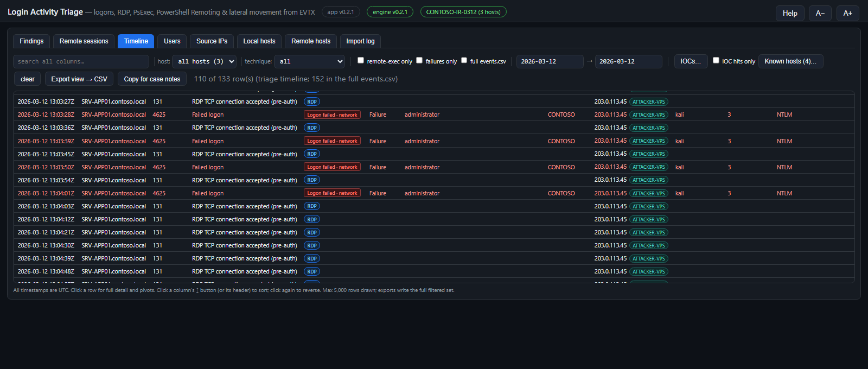The image size is (868, 369).
Task: Click ATTACKER-VPS tag in 13:04:48Z row
Action: [x=649, y=271]
